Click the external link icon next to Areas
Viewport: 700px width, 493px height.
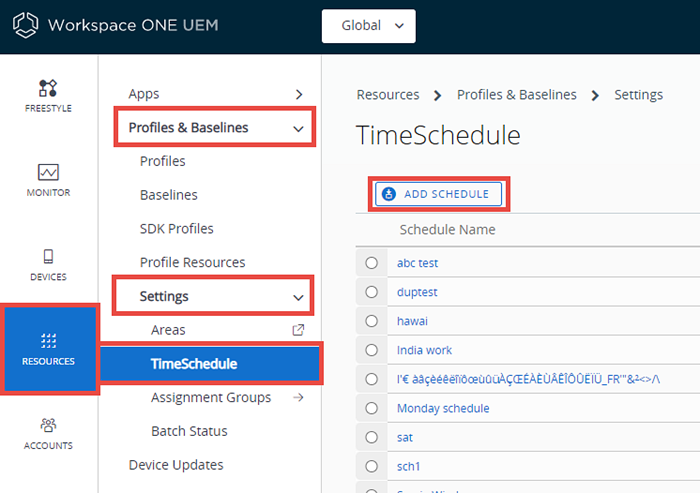pos(298,330)
